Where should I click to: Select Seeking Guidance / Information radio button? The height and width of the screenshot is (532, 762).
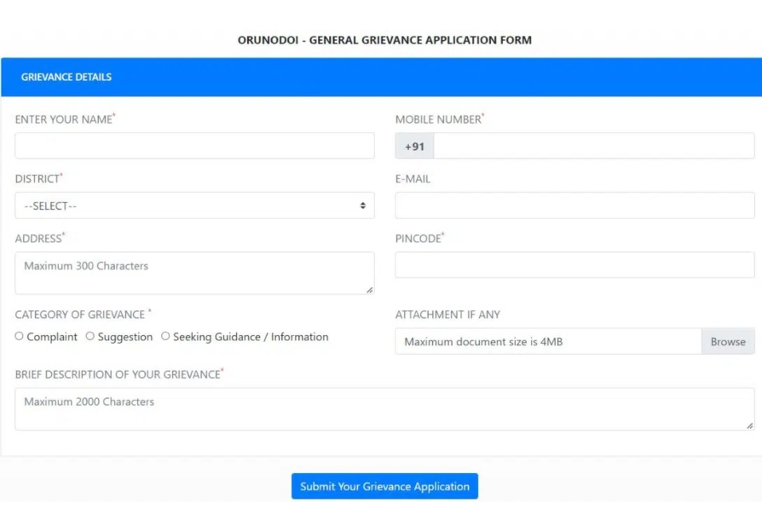165,336
